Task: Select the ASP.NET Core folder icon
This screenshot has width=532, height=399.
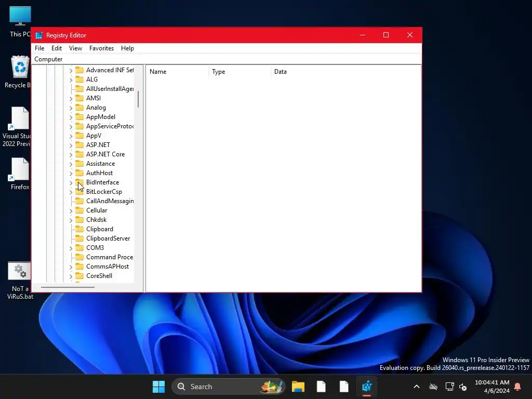Action: coord(79,154)
